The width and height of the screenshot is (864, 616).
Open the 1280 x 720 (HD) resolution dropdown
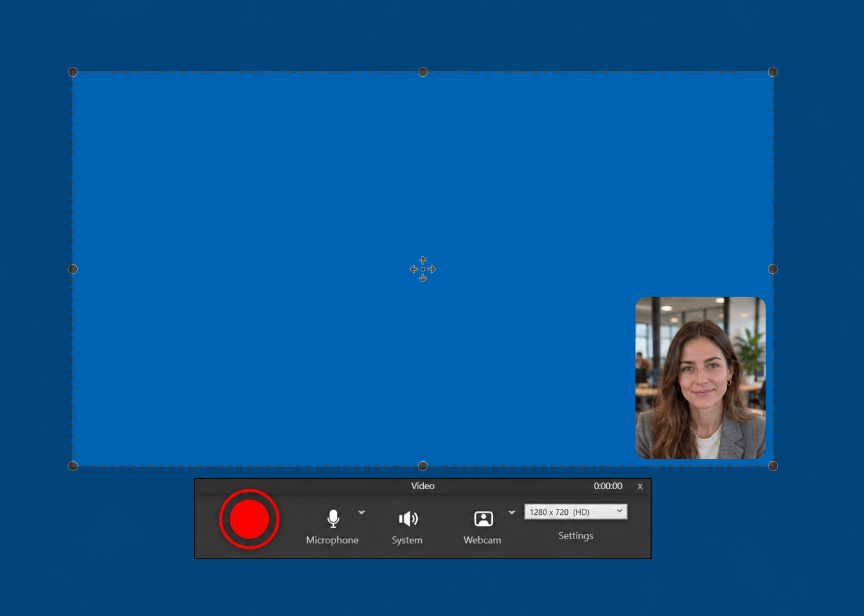[575, 512]
